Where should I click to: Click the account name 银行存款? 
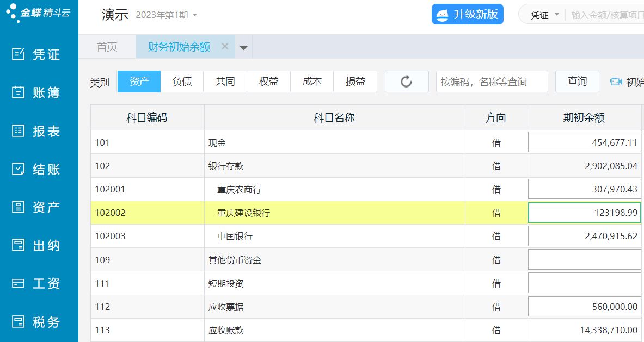click(x=226, y=166)
